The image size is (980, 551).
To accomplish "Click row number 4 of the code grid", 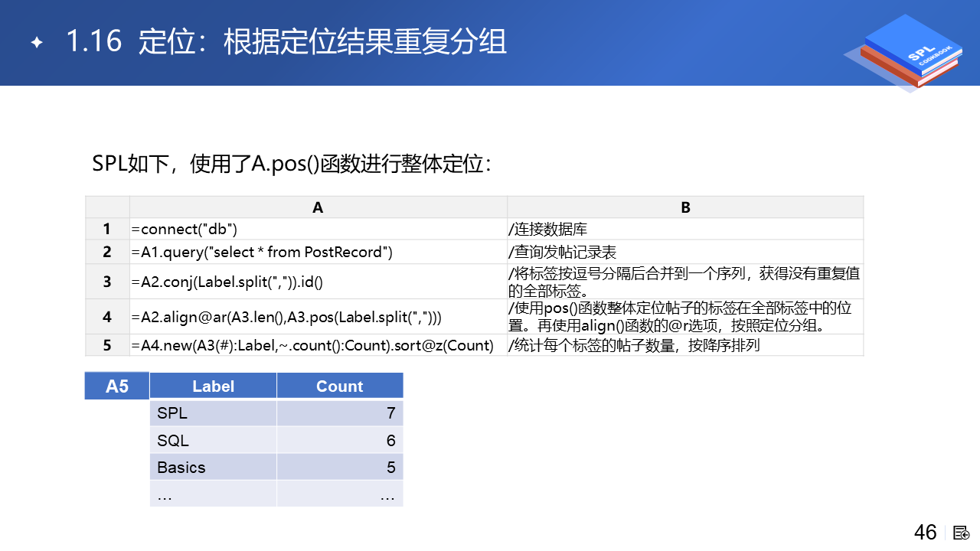I will (x=107, y=317).
